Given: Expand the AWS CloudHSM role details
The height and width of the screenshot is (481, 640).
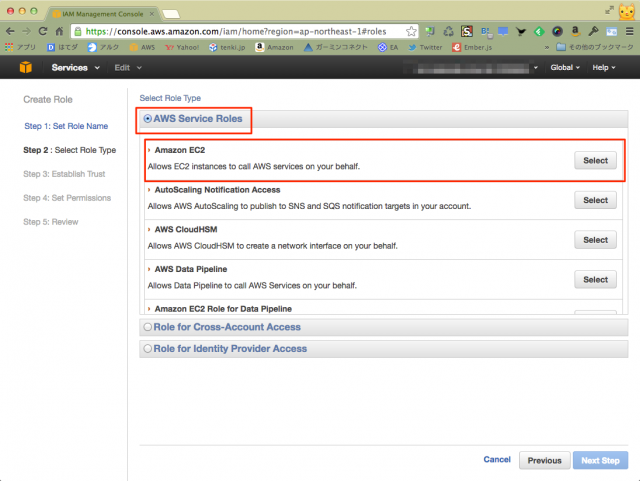Looking at the screenshot, I should [x=149, y=229].
